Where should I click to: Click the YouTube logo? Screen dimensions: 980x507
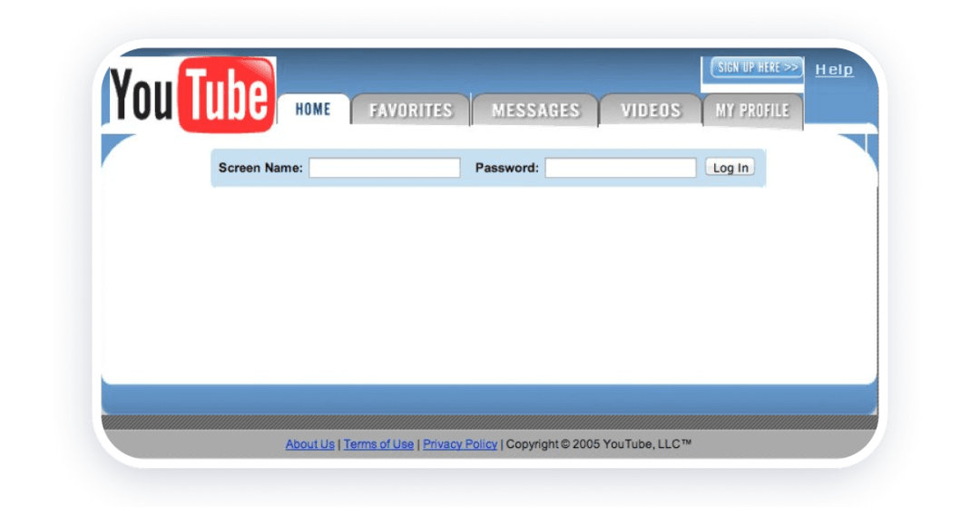(x=191, y=95)
